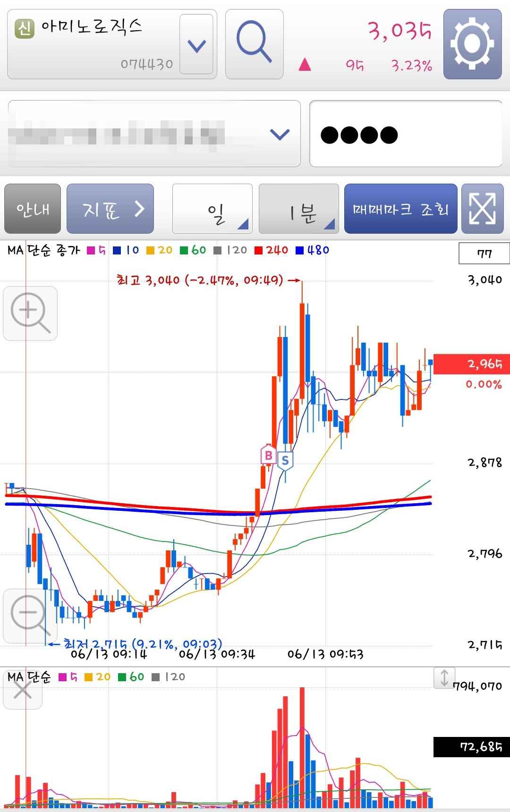Tap the S sell marker on chart
The height and width of the screenshot is (812, 510).
285,461
